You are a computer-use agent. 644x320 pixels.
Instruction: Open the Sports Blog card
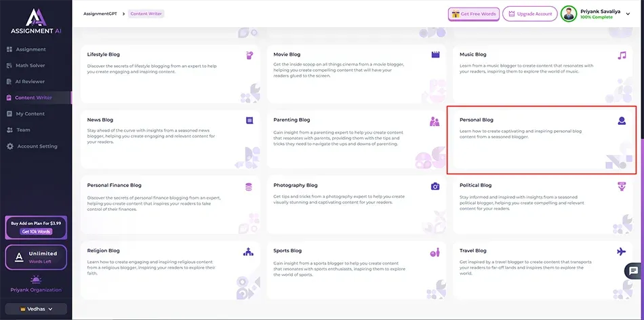coord(355,271)
